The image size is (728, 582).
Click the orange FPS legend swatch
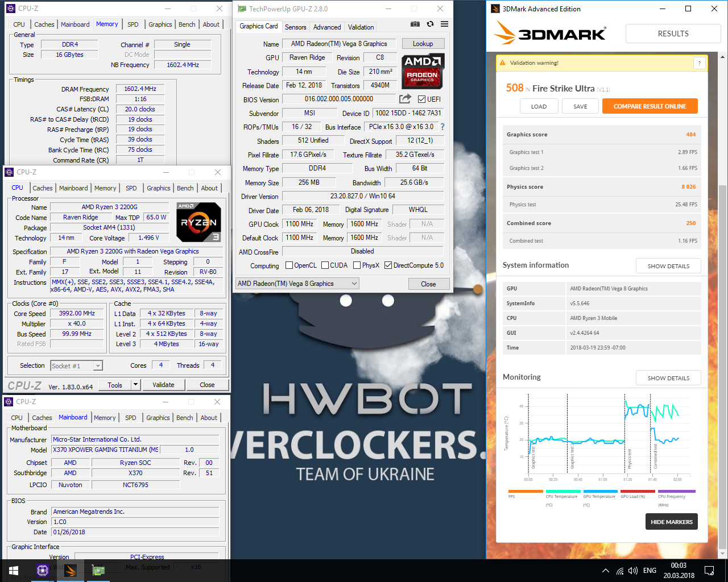526,491
